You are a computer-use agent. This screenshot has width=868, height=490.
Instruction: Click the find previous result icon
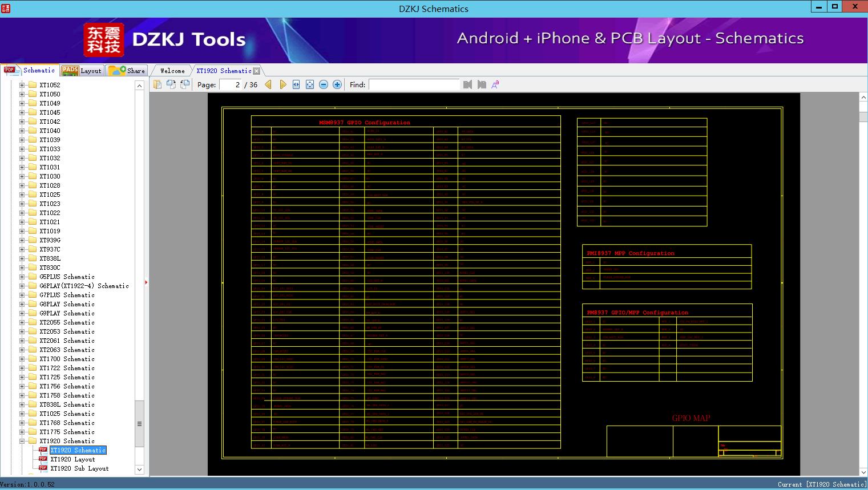(x=468, y=84)
